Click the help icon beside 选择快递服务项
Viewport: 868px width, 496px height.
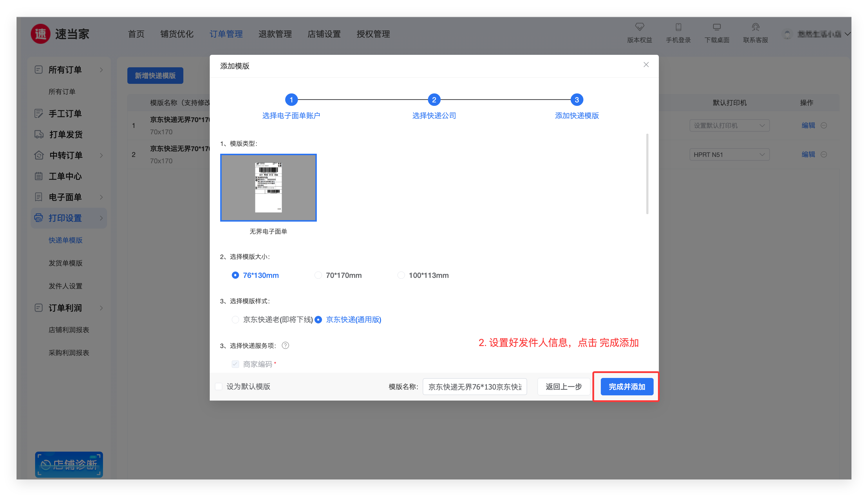click(x=285, y=345)
